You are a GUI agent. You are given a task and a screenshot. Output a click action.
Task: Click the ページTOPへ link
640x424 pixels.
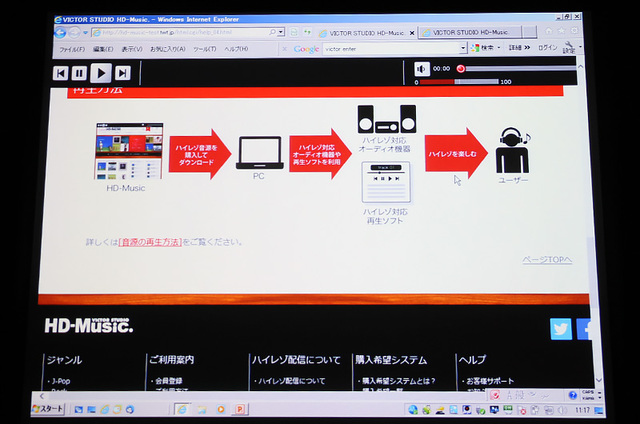[547, 260]
